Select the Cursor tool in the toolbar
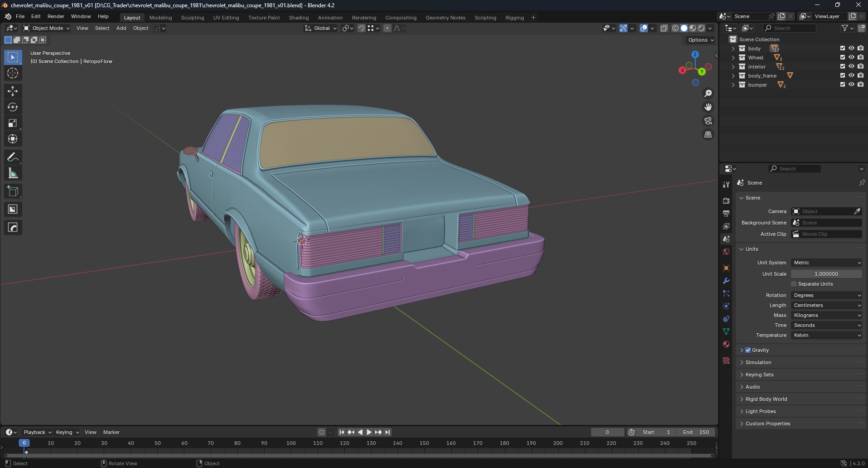The width and height of the screenshot is (868, 468). coord(13,73)
